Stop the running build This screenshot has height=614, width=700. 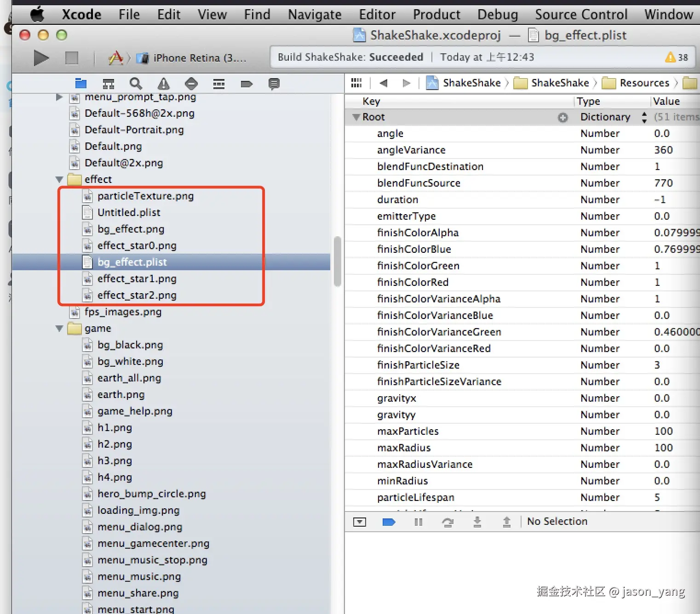[71, 58]
